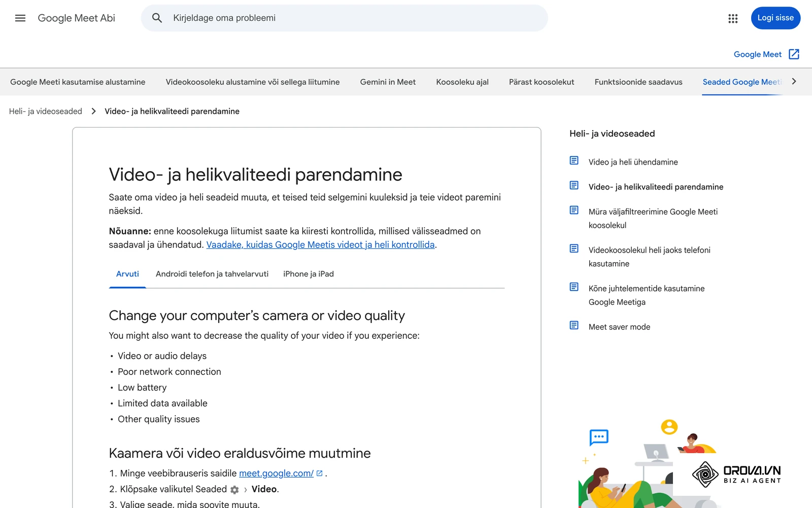This screenshot has width=812, height=508.
Task: Click article icon beside Video- ja helikvaliteedi parendamine
Action: [574, 185]
